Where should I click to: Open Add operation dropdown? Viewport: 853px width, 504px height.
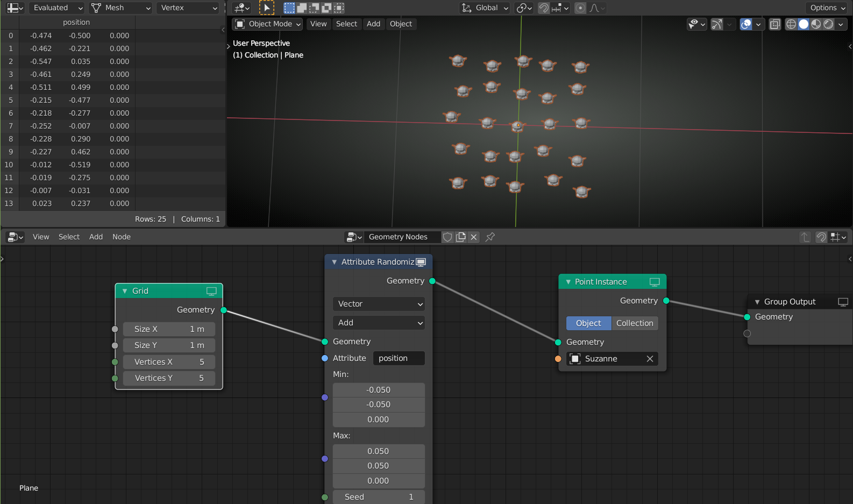379,323
